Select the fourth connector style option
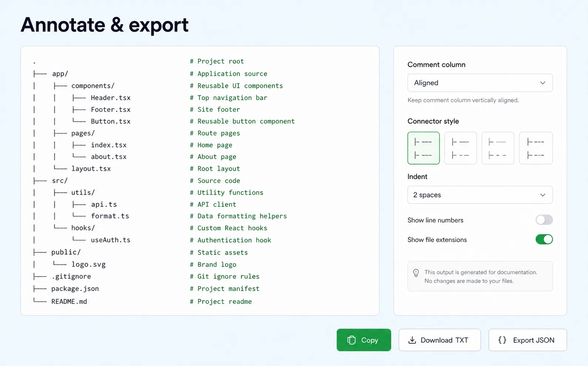The width and height of the screenshot is (588, 366). pyautogui.click(x=535, y=148)
